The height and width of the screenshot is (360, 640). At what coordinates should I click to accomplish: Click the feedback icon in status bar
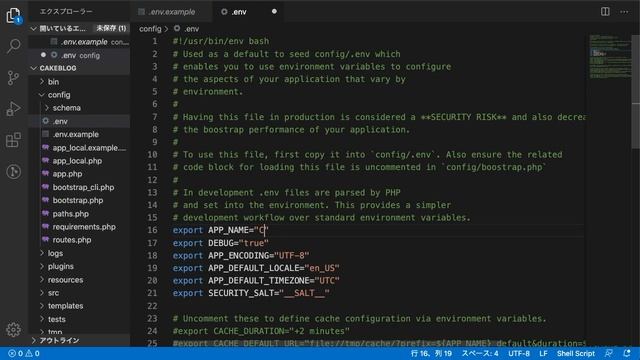[609, 353]
